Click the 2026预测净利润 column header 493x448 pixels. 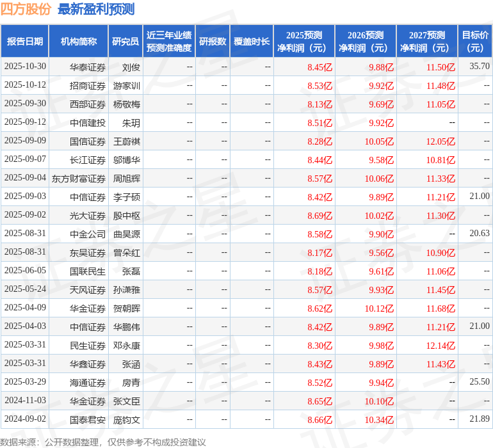pos(366,42)
